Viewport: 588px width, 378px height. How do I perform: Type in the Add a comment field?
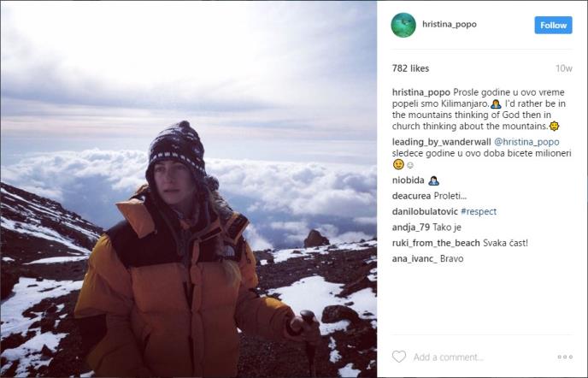coord(479,357)
